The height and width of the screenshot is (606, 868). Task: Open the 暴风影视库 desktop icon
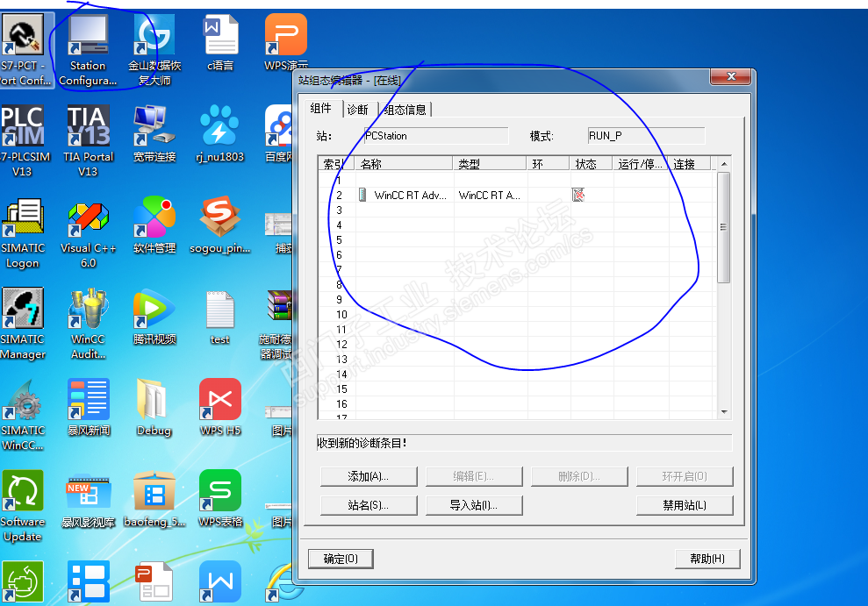click(89, 499)
